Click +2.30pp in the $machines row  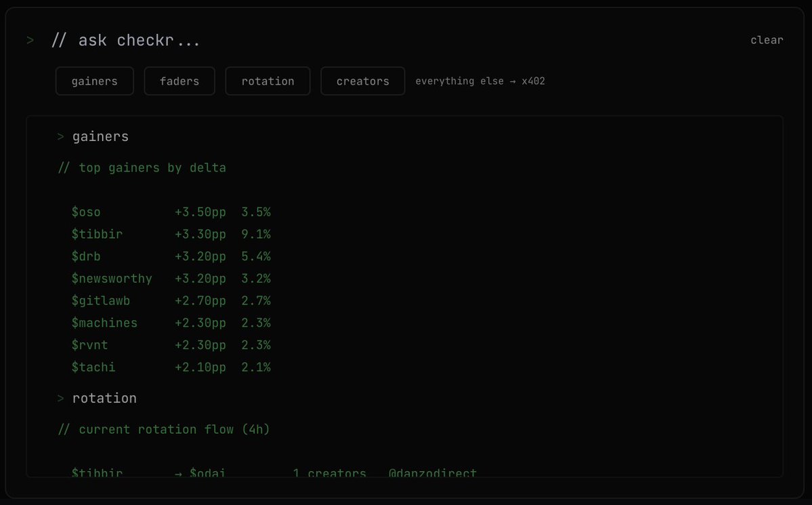tap(200, 323)
